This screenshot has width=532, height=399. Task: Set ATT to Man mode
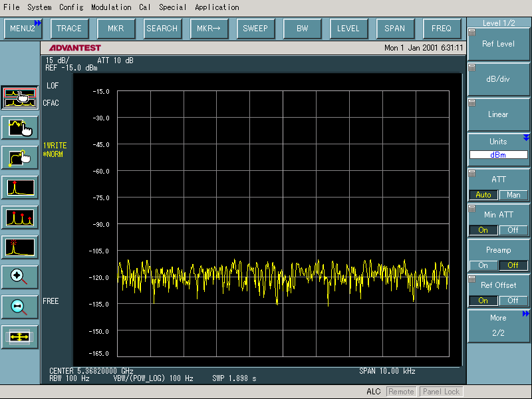click(x=513, y=195)
